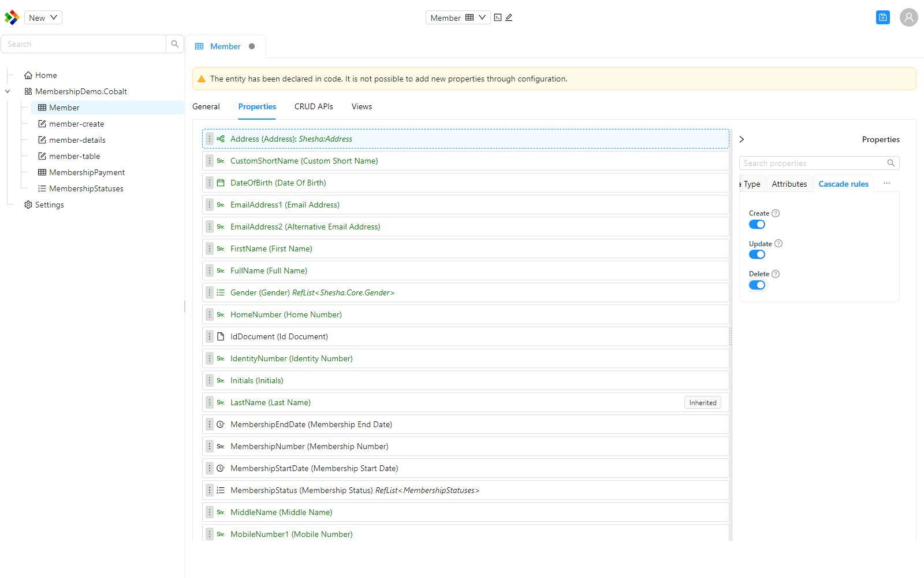Click the list icon of Gender row
This screenshot has width=924, height=578.
(221, 292)
